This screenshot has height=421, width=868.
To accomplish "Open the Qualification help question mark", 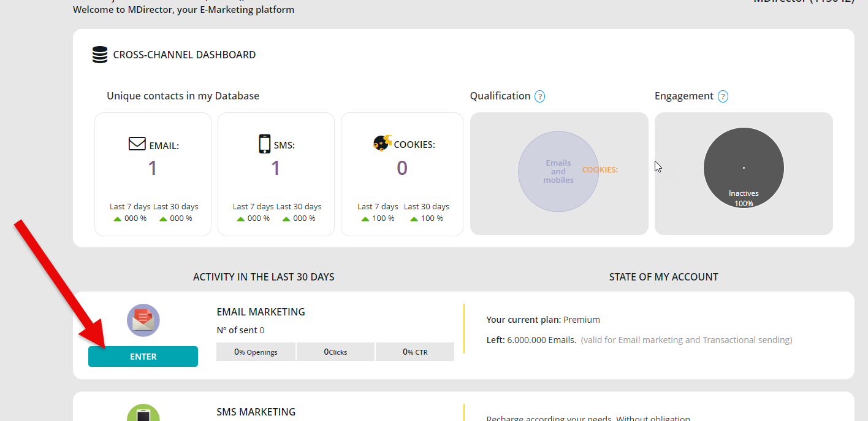I will point(539,96).
